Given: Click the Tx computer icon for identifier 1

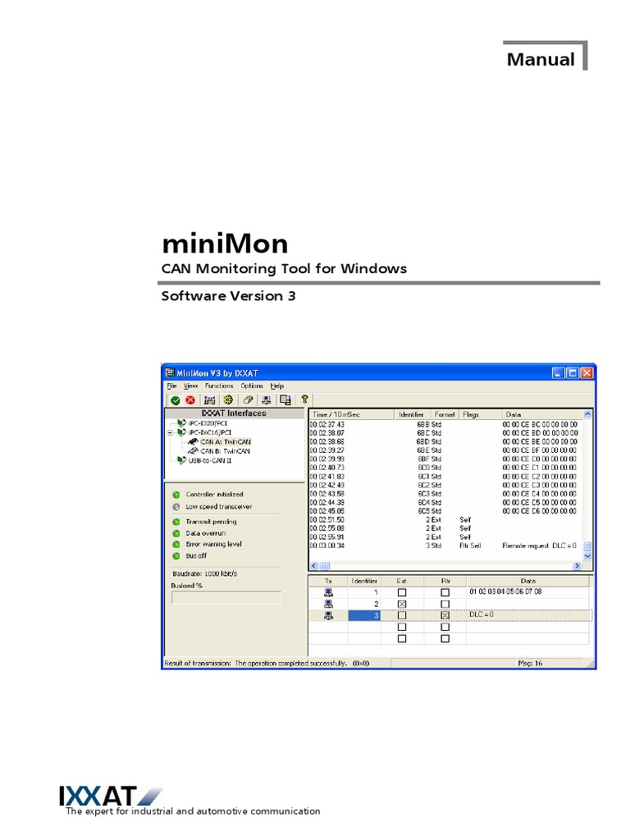Looking at the screenshot, I should [328, 592].
